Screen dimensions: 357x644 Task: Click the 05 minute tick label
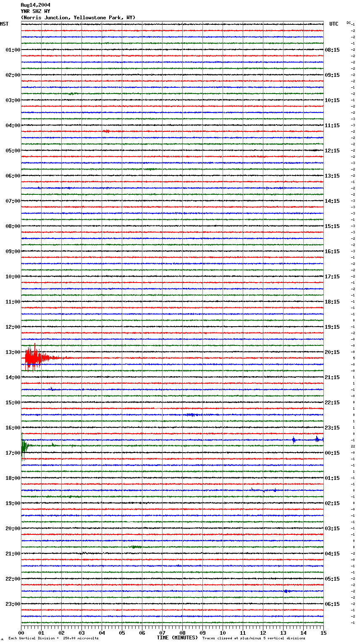coord(122,633)
